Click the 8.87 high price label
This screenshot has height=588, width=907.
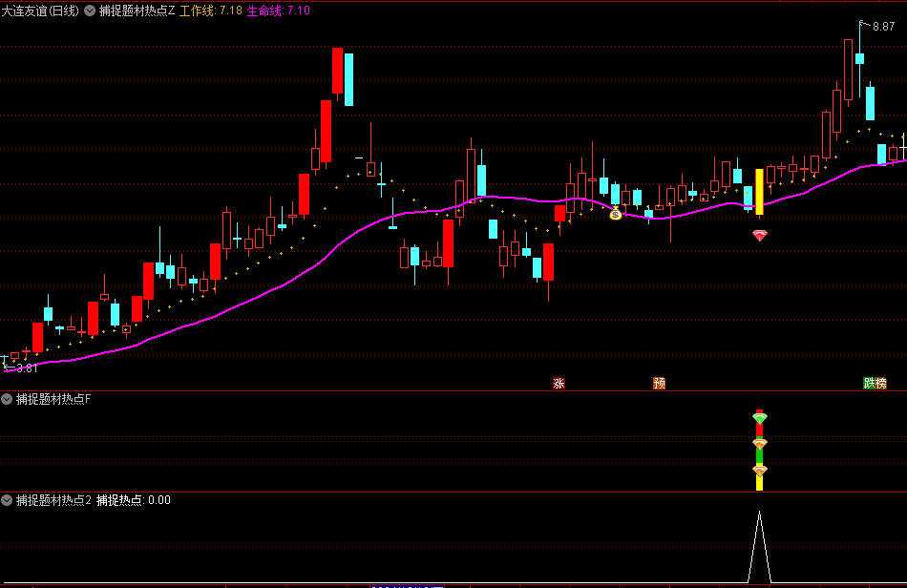(883, 27)
